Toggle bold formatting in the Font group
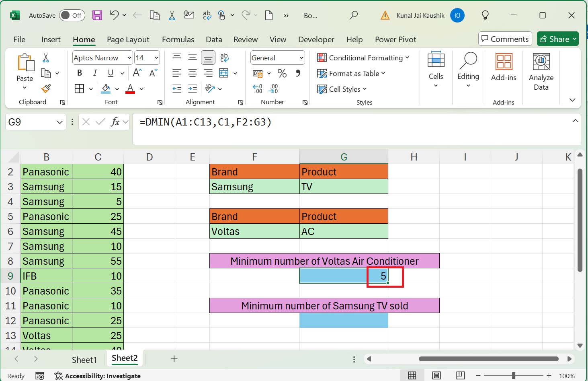 pyautogui.click(x=79, y=73)
